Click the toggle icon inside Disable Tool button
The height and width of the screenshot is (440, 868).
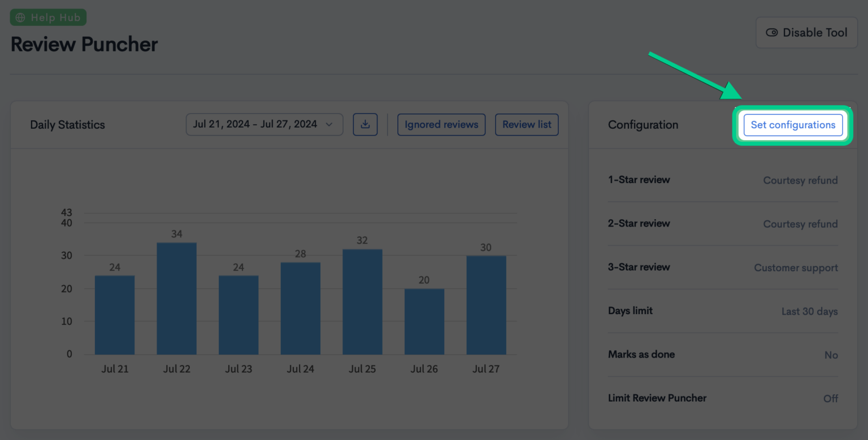coord(772,32)
